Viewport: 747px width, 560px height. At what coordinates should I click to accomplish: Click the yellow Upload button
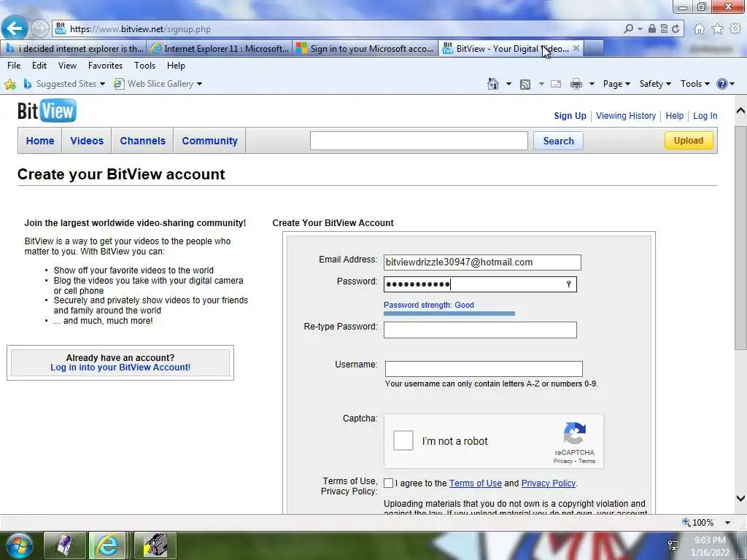689,141
